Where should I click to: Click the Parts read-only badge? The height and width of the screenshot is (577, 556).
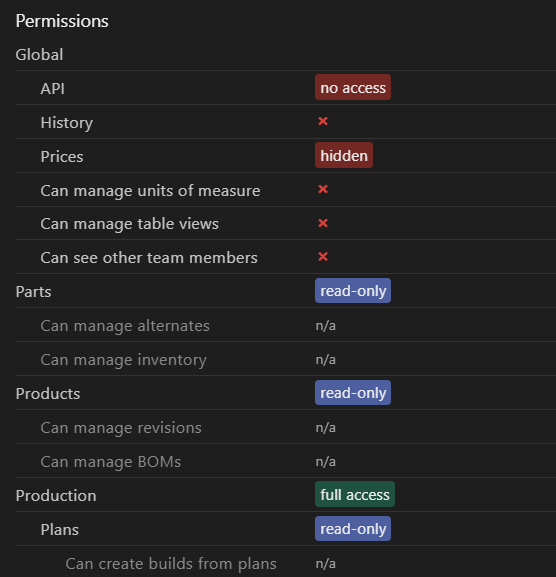pos(353,291)
